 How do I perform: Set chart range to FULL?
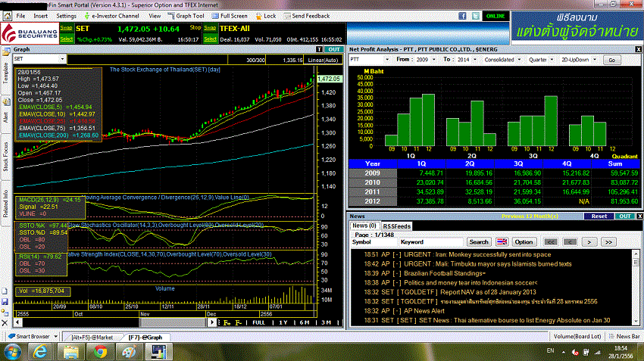click(x=259, y=323)
